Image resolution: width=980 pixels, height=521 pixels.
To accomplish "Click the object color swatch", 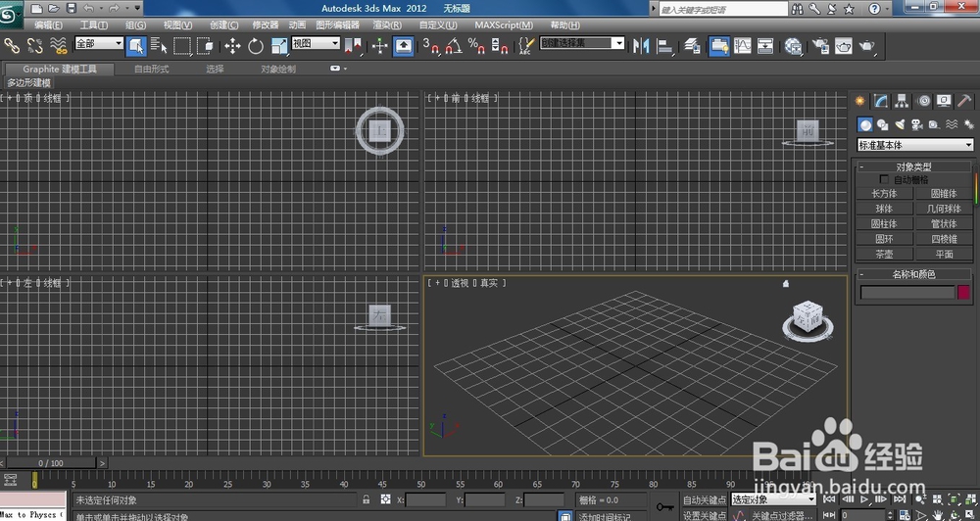I will [x=963, y=292].
